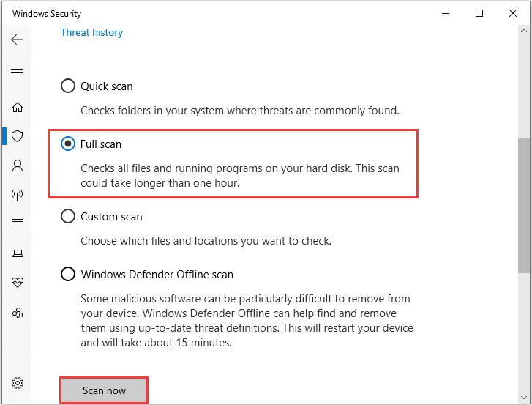Open Account protection person icon
The image size is (532, 405).
click(18, 166)
